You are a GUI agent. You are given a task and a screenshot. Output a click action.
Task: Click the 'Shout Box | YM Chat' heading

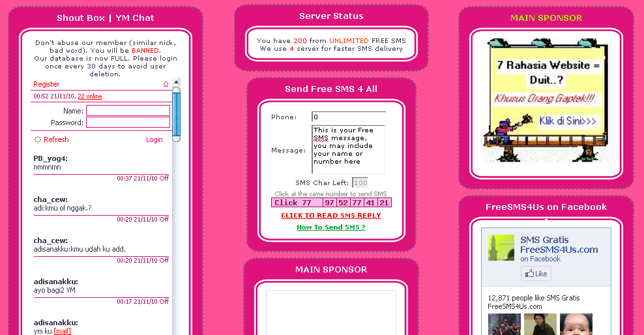click(x=106, y=18)
